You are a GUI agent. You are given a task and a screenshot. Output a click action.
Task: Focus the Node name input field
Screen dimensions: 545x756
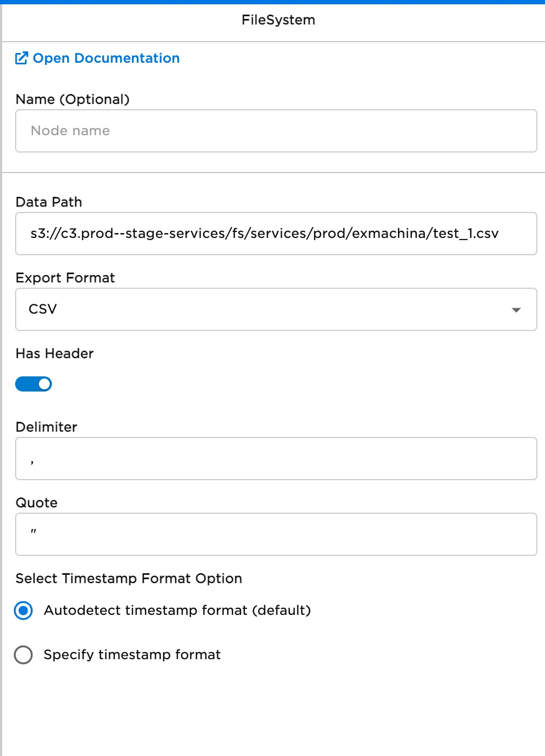pos(276,131)
